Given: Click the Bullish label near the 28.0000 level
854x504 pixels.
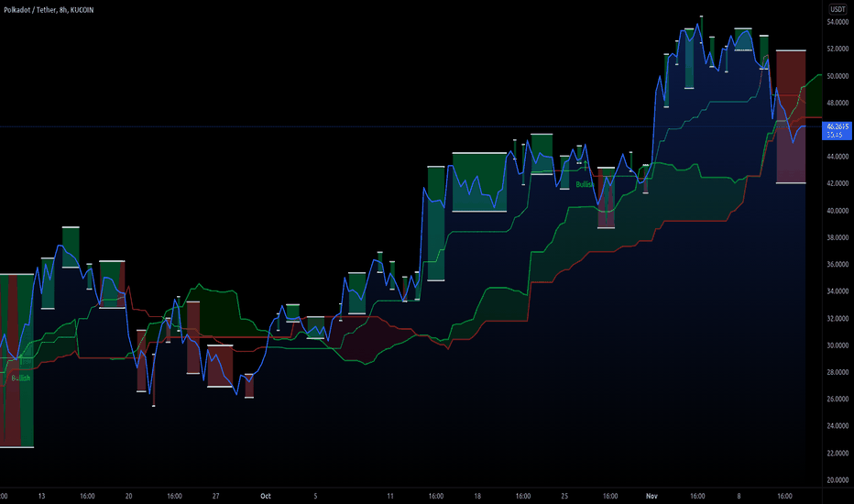Looking at the screenshot, I should (21, 378).
